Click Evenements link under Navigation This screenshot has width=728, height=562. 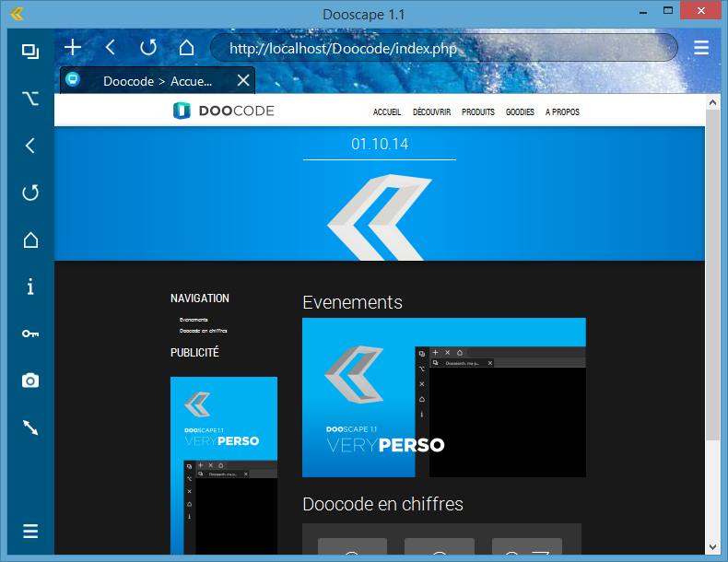(x=194, y=320)
